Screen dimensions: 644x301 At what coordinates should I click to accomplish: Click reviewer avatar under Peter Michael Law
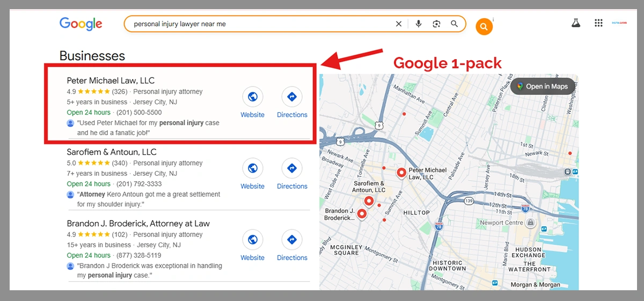pyautogui.click(x=70, y=123)
